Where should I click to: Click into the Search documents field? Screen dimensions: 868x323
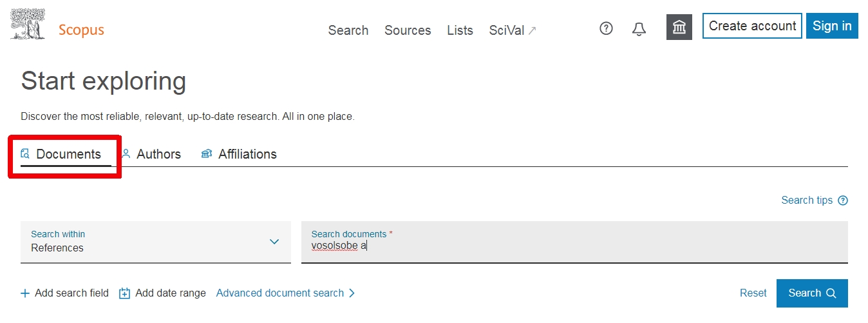click(x=574, y=242)
